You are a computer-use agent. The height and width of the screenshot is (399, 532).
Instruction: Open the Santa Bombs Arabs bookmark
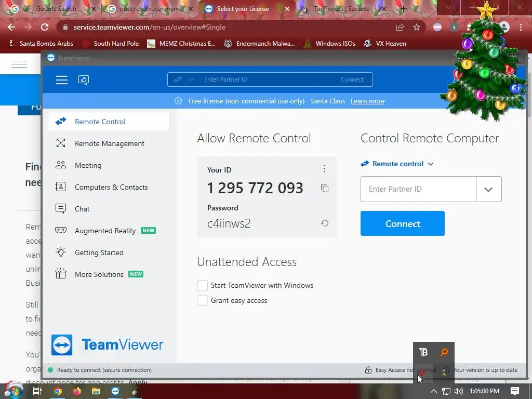(41, 44)
